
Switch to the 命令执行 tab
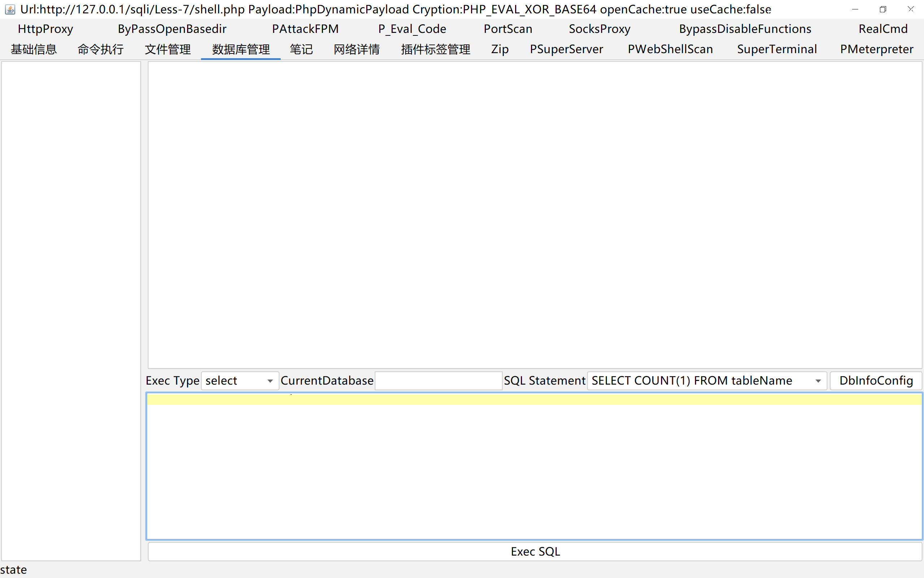point(100,49)
